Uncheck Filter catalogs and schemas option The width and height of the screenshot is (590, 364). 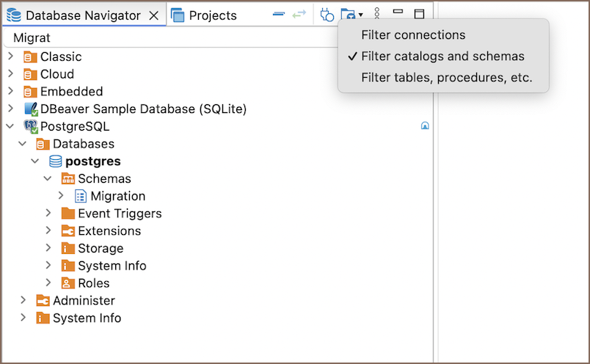(x=442, y=57)
